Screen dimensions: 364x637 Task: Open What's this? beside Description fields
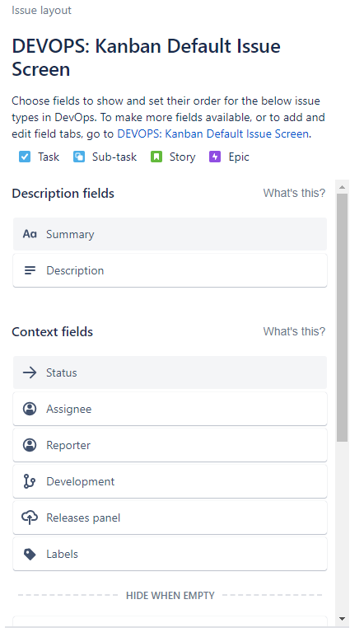click(294, 193)
